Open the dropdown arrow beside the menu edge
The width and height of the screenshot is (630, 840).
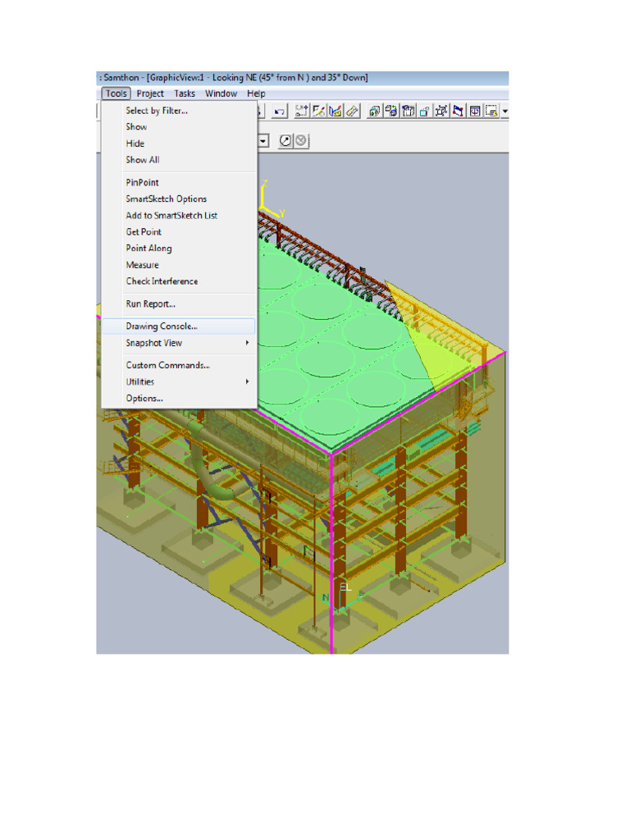tap(263, 141)
